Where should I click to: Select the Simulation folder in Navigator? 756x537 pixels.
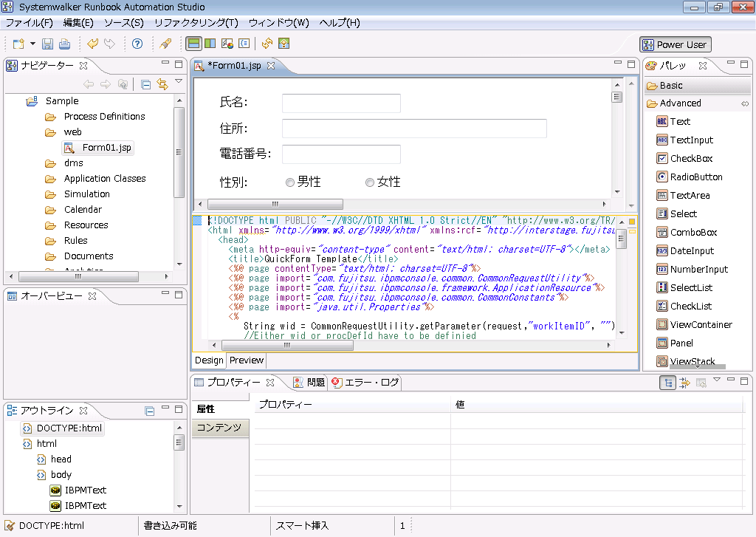point(78,194)
